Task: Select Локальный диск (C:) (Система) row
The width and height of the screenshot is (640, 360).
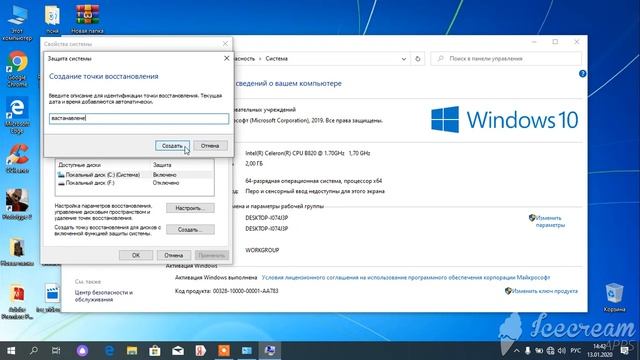Action: [135, 175]
